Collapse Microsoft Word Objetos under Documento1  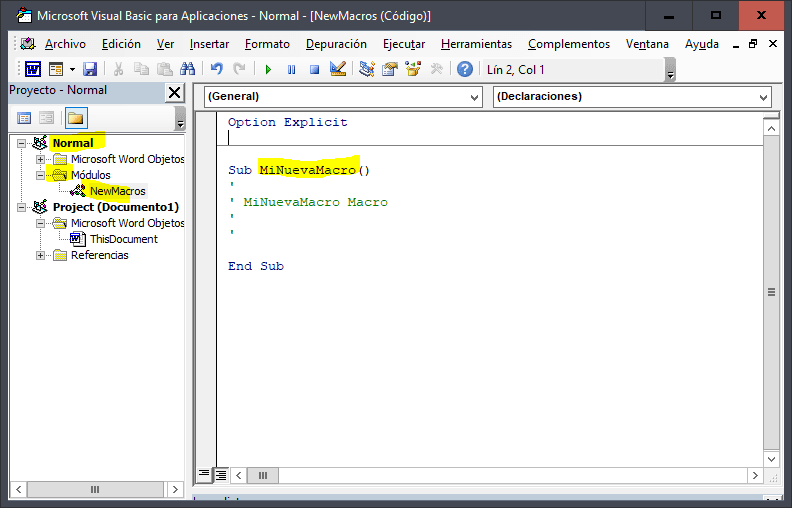pyautogui.click(x=40, y=223)
